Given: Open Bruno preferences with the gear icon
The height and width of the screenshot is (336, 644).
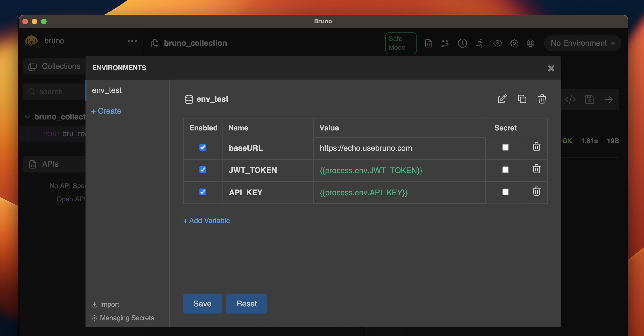Looking at the screenshot, I should click(514, 43).
